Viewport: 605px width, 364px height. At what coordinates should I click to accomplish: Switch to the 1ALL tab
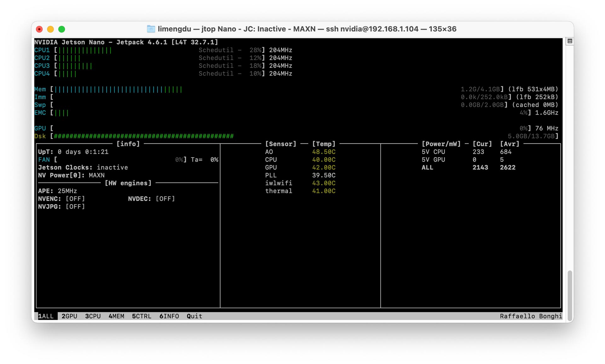click(46, 316)
